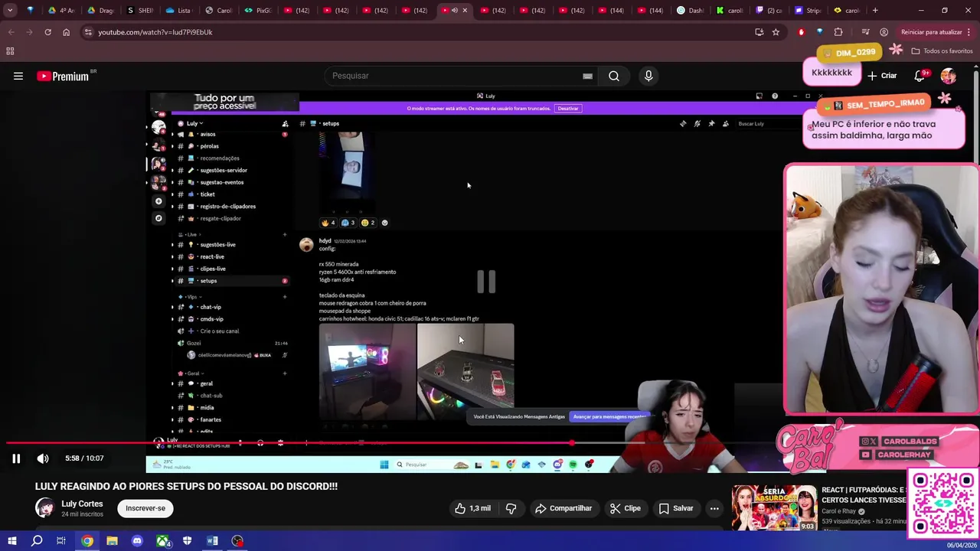Open the red extension icon

coord(801,32)
